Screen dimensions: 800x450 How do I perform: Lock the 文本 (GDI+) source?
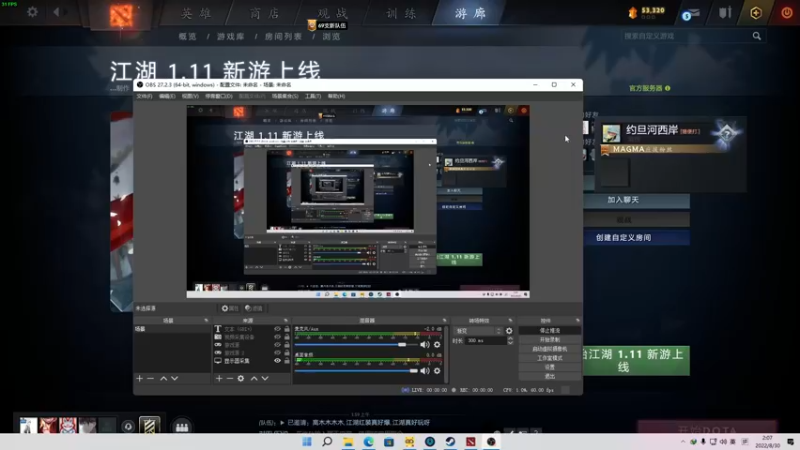coord(286,329)
